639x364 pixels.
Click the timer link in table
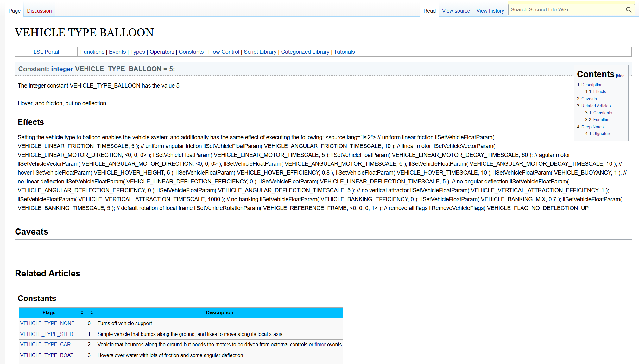(320, 344)
